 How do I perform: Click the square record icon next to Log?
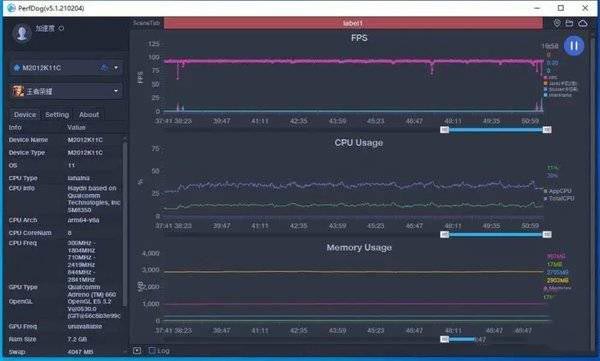(x=137, y=350)
